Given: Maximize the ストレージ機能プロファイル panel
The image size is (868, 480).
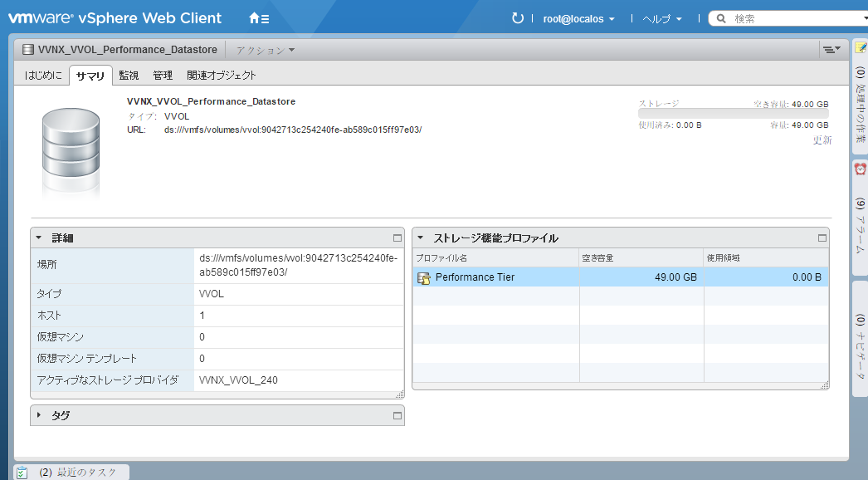Looking at the screenshot, I should [x=822, y=238].
